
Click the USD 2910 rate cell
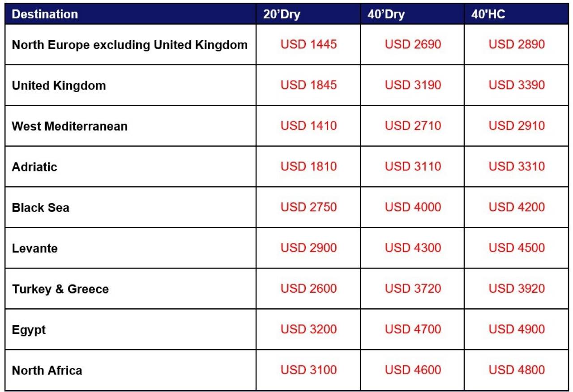pos(517,126)
